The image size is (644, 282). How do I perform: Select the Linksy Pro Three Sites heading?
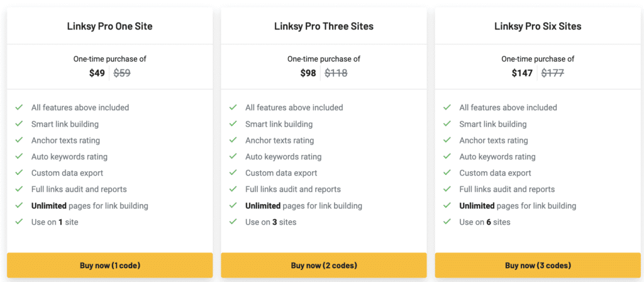tap(324, 26)
